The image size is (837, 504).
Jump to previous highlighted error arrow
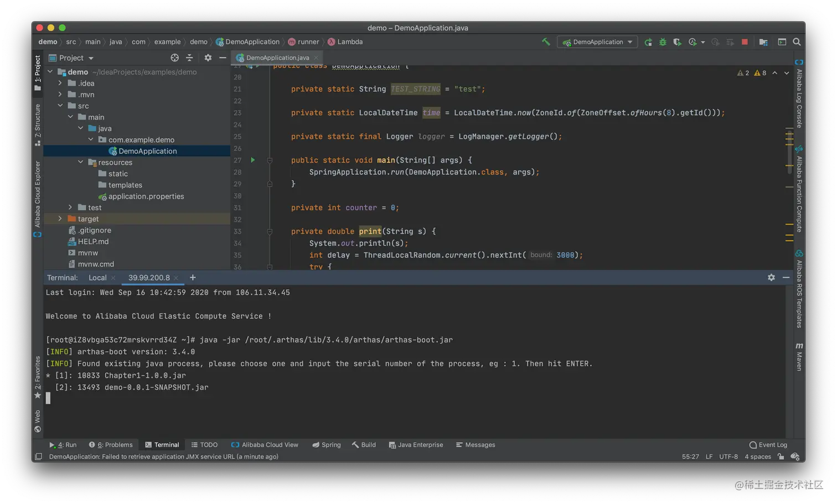click(x=774, y=73)
